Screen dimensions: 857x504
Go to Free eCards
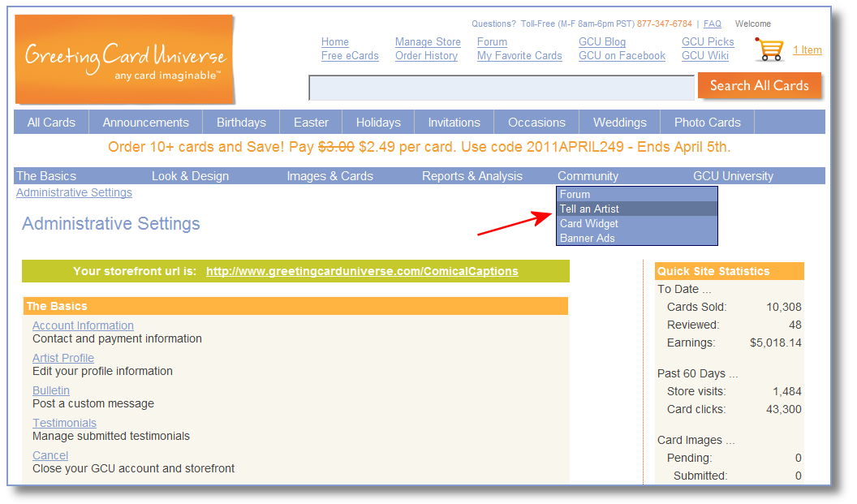[350, 56]
